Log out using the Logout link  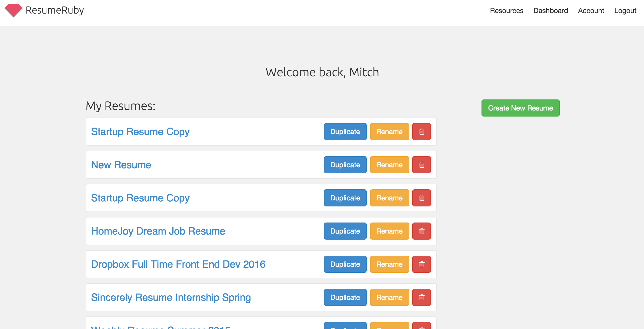tap(625, 11)
